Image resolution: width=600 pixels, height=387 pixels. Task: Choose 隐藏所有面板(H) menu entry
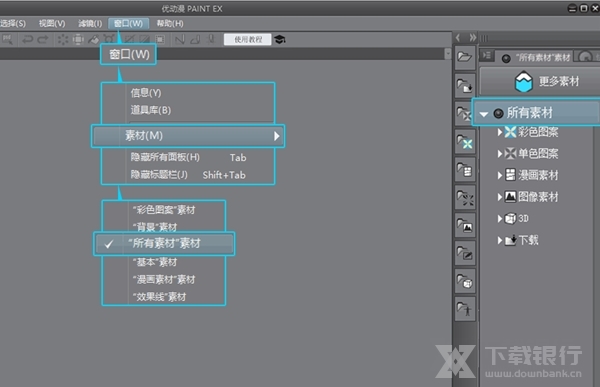[188, 157]
